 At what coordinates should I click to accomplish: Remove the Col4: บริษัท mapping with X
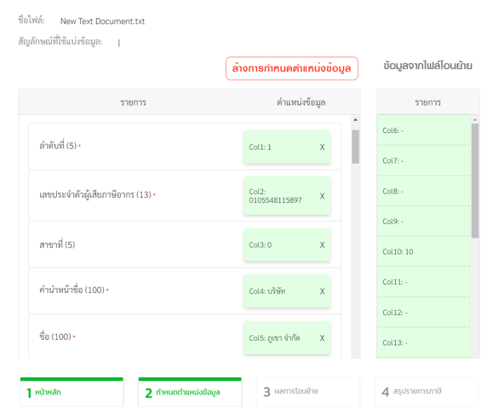[322, 291]
